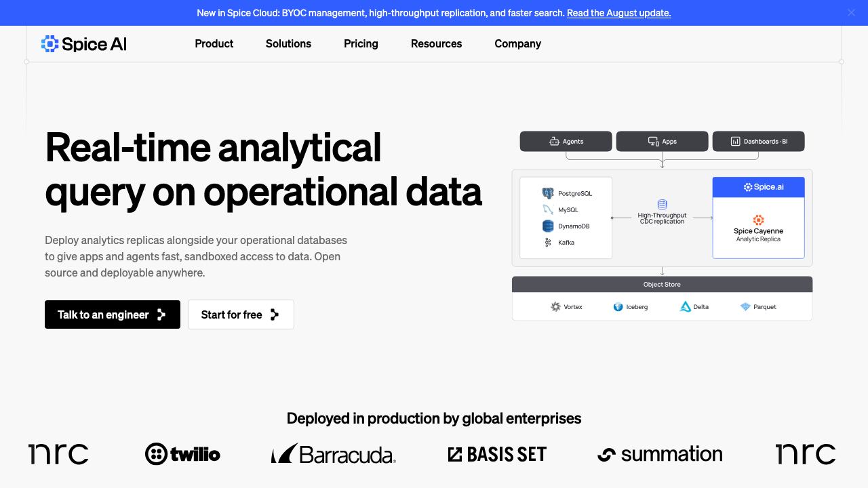868x488 pixels.
Task: Follow the 'Read the August update' link
Action: 618,13
